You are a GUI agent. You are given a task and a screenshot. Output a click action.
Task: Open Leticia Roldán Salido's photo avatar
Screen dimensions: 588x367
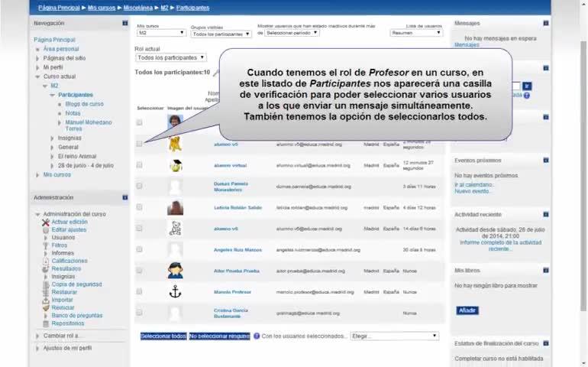pos(175,208)
